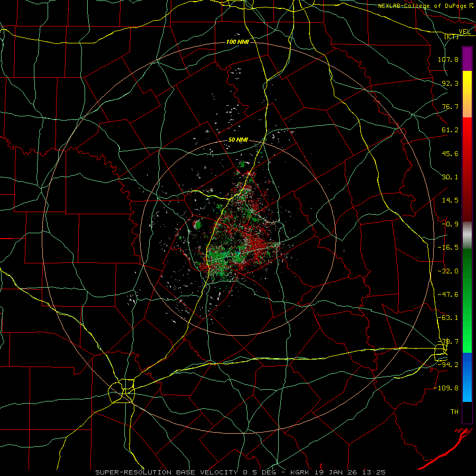
Task: Click the 76.7 value on the velocity scale
Action: point(450,106)
